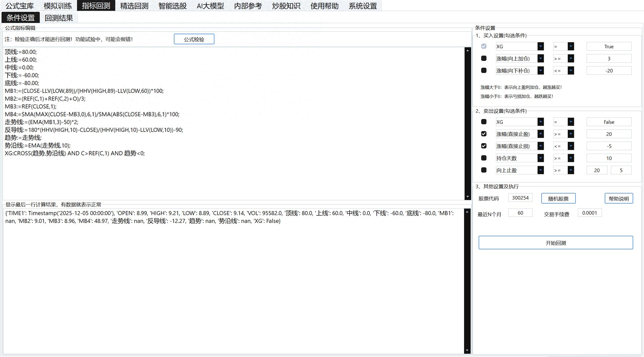Open the 公式宝库 tab
The image size is (644, 357).
[20, 6]
